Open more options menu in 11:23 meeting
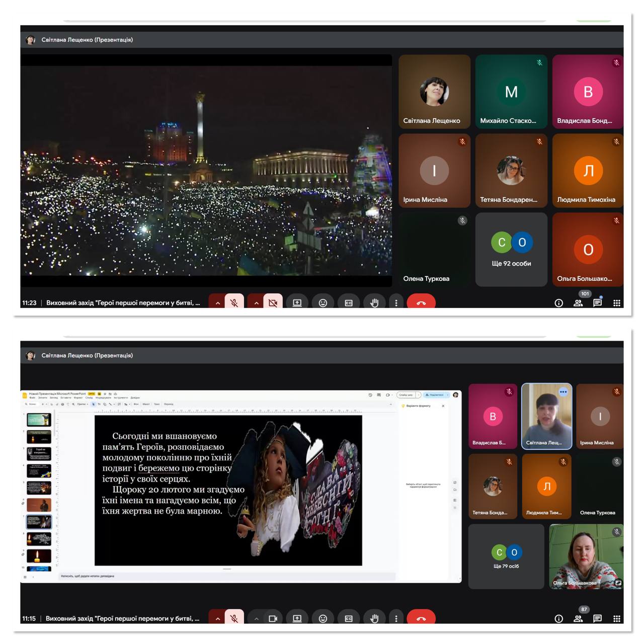 (x=396, y=302)
